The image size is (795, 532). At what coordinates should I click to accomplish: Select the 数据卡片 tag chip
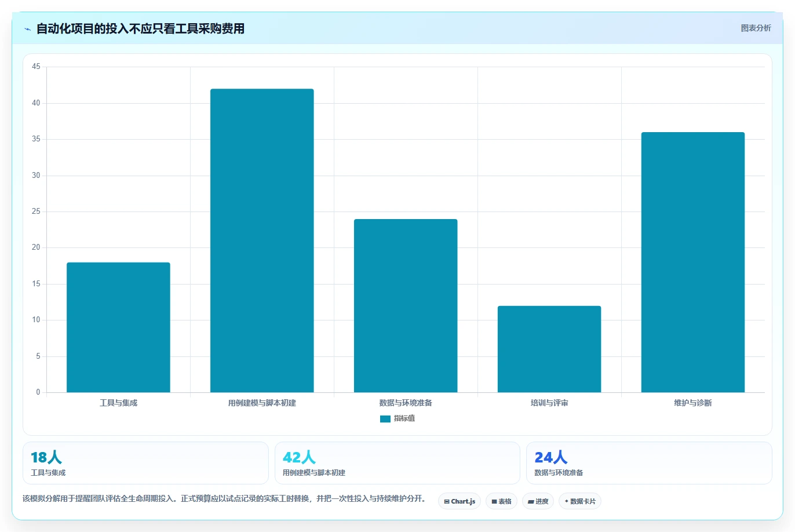tap(580, 501)
